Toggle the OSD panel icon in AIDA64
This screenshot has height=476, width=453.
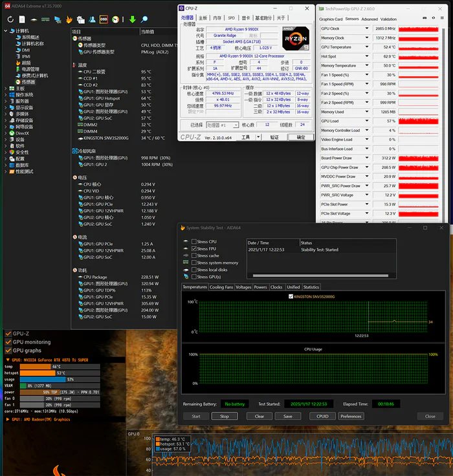[104, 19]
